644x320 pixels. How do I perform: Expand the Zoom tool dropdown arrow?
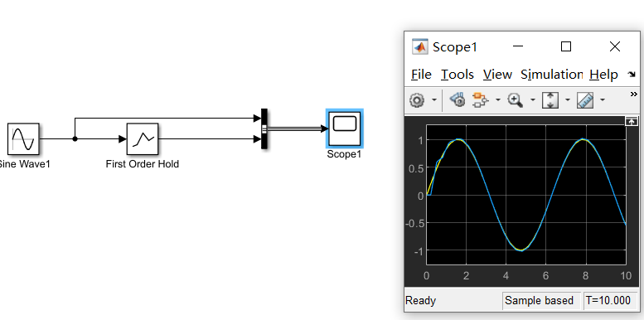click(533, 99)
